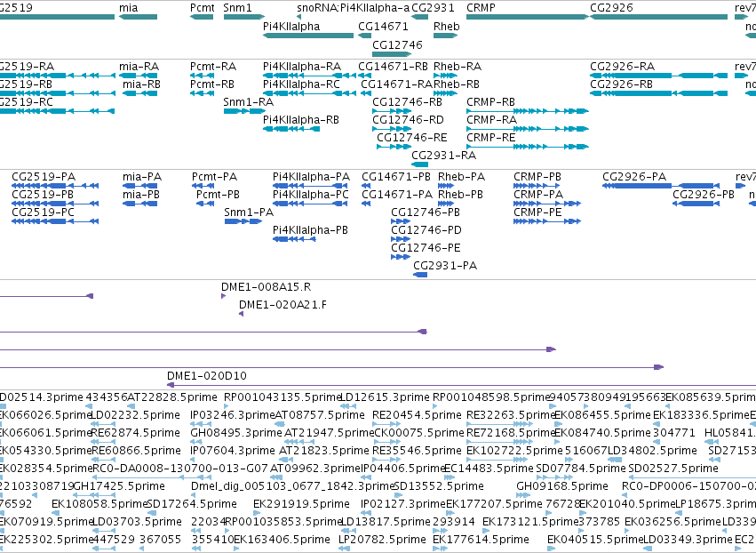Select the CG12746 gene label
The height and width of the screenshot is (553, 756).
397,44
